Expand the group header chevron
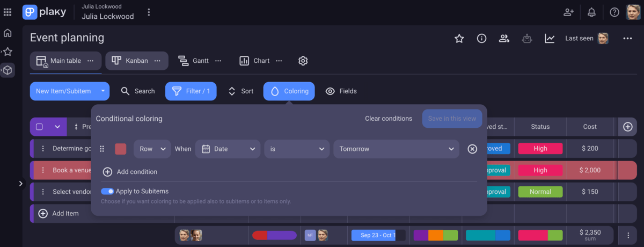The width and height of the screenshot is (644, 247). (57, 127)
